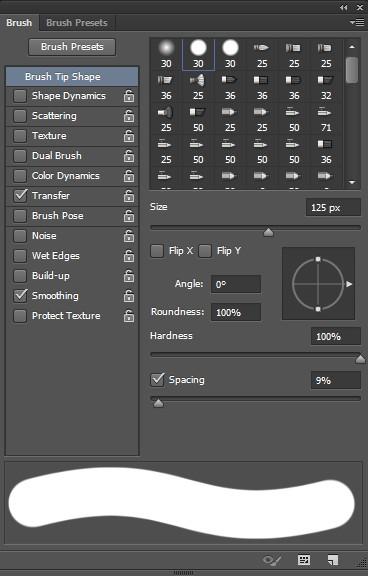Toggle the Brush Pose lock icon
This screenshot has width=368, height=576.
pyautogui.click(x=129, y=216)
